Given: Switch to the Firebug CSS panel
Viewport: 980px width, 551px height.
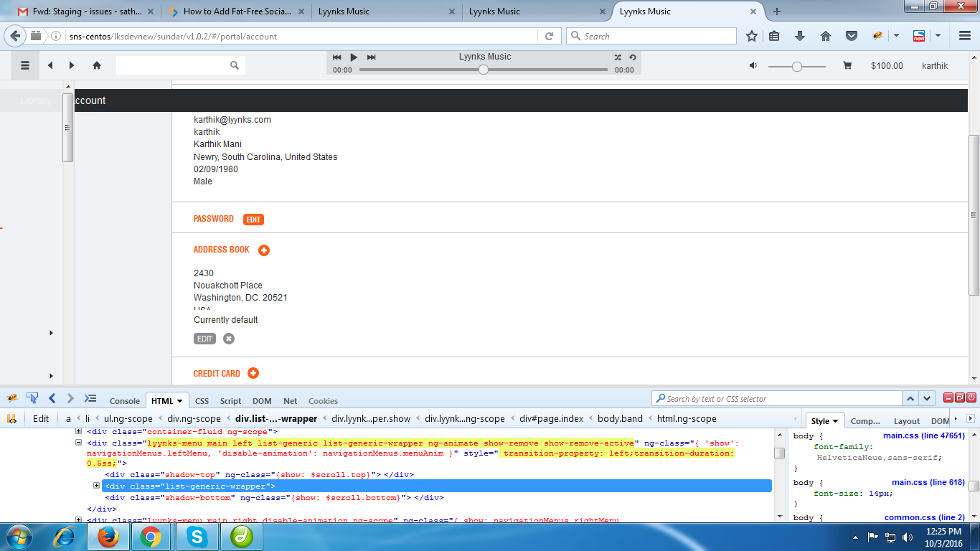Looking at the screenshot, I should pyautogui.click(x=202, y=401).
